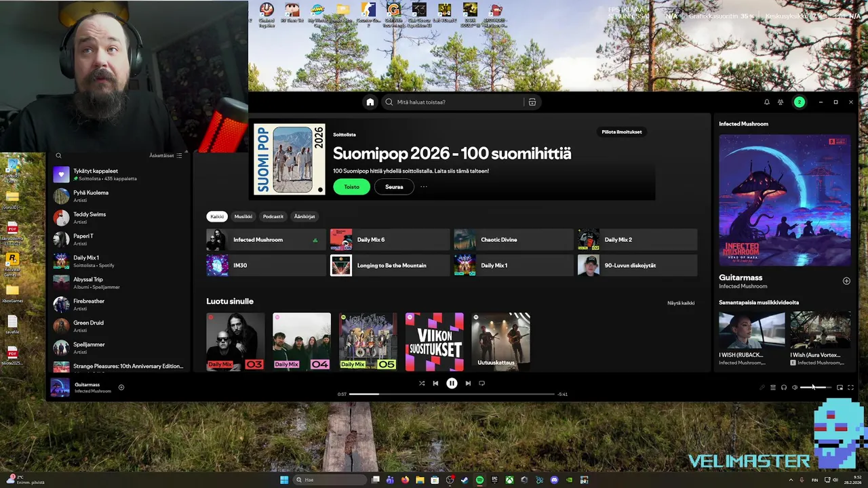The width and height of the screenshot is (868, 488).
Task: Open the connect to device headphones icon
Action: (784, 388)
